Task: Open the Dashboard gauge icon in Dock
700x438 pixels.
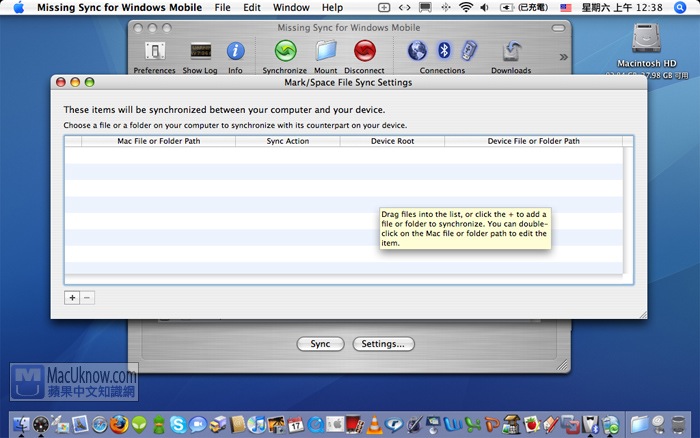Action: [x=41, y=424]
